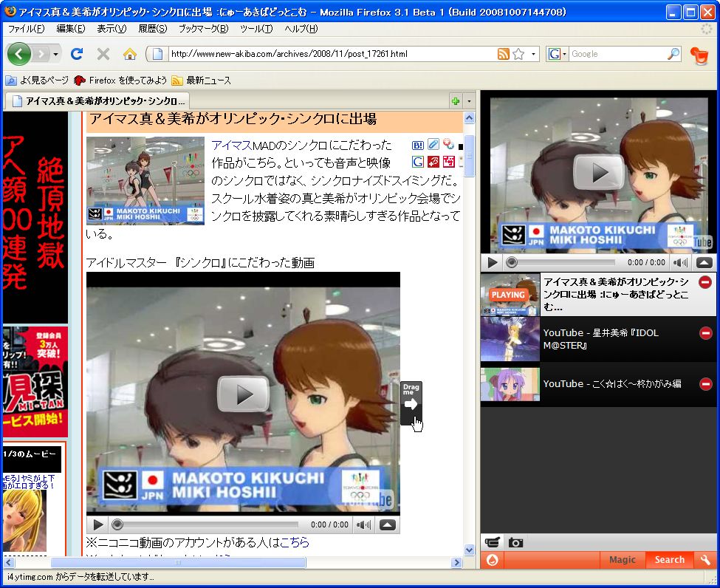This screenshot has width=720, height=588.
Task: Open the Firefox を使ってみよう bookmark
Action: click(120, 81)
